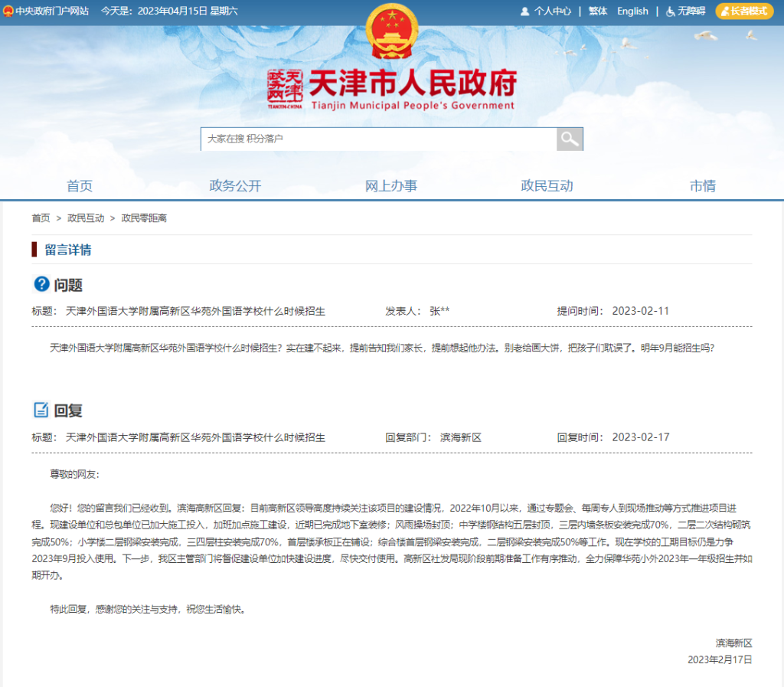The height and width of the screenshot is (687, 784).
Task: Switch to traditional Chinese with 繁体
Action: pyautogui.click(x=598, y=11)
